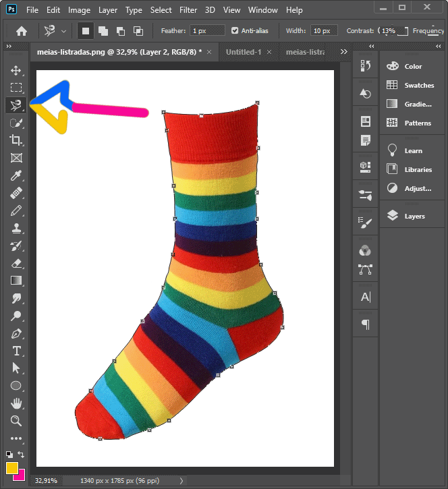Screen dimensions: 448x489
Task: Show hidden document tabs chevron
Action: 344,51
